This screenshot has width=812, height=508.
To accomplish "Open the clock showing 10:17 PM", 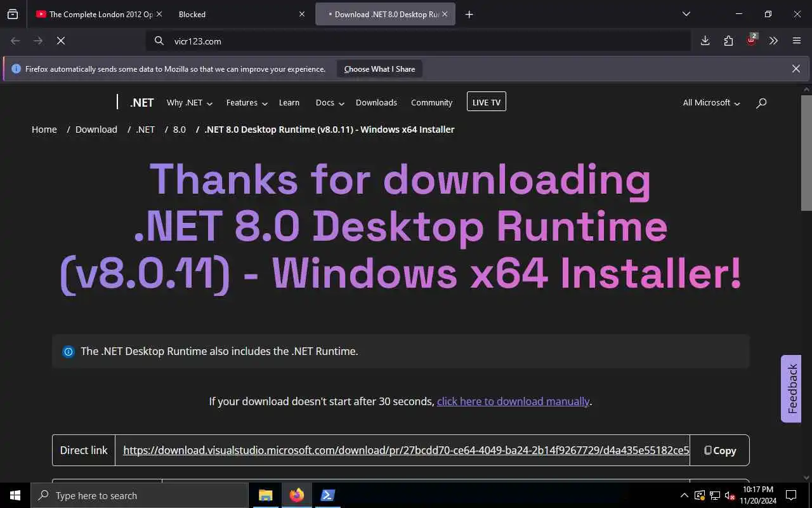I will click(757, 495).
